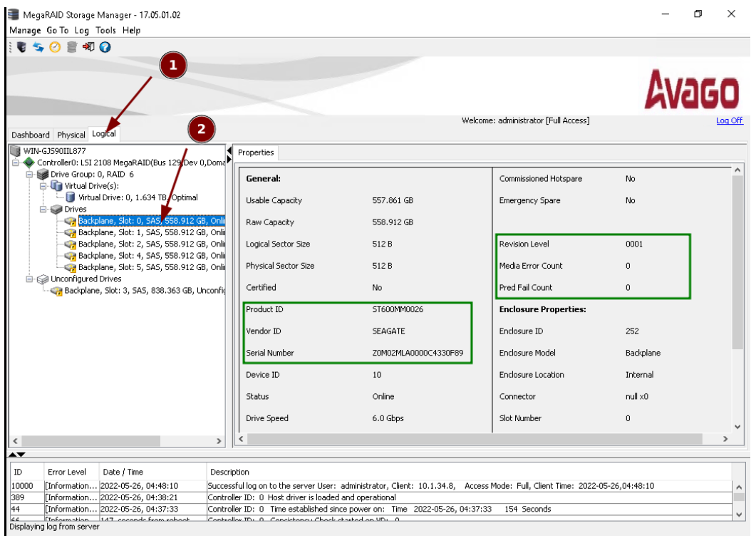Viewport: 756px width, 538px height.
Task: Collapse the Unconfigured Drives node
Action: tap(28, 279)
